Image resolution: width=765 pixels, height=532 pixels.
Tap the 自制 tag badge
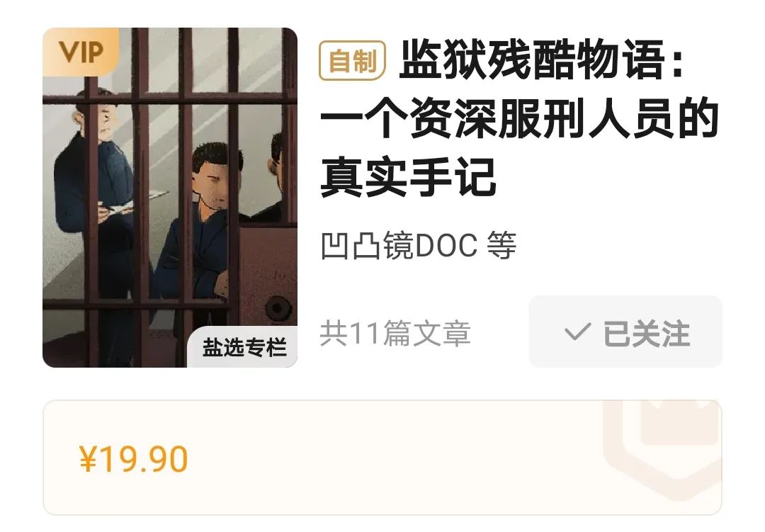pyautogui.click(x=352, y=60)
